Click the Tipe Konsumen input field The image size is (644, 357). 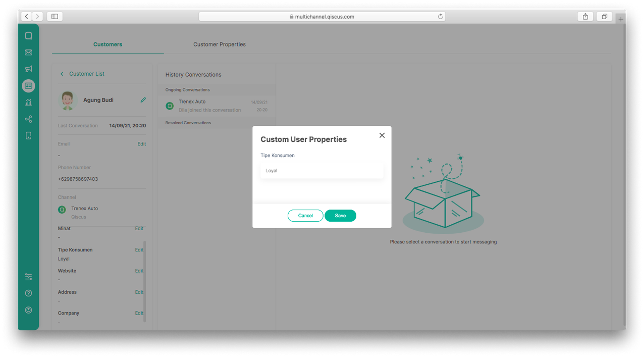click(321, 171)
